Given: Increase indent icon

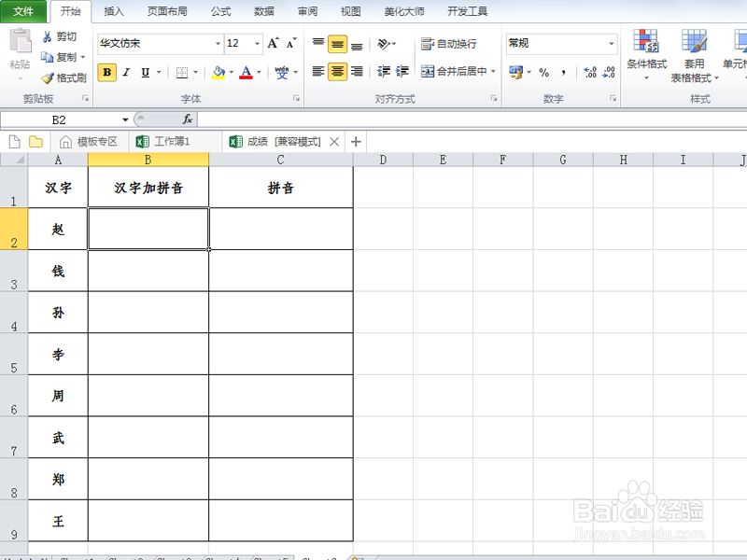Looking at the screenshot, I should pos(402,72).
